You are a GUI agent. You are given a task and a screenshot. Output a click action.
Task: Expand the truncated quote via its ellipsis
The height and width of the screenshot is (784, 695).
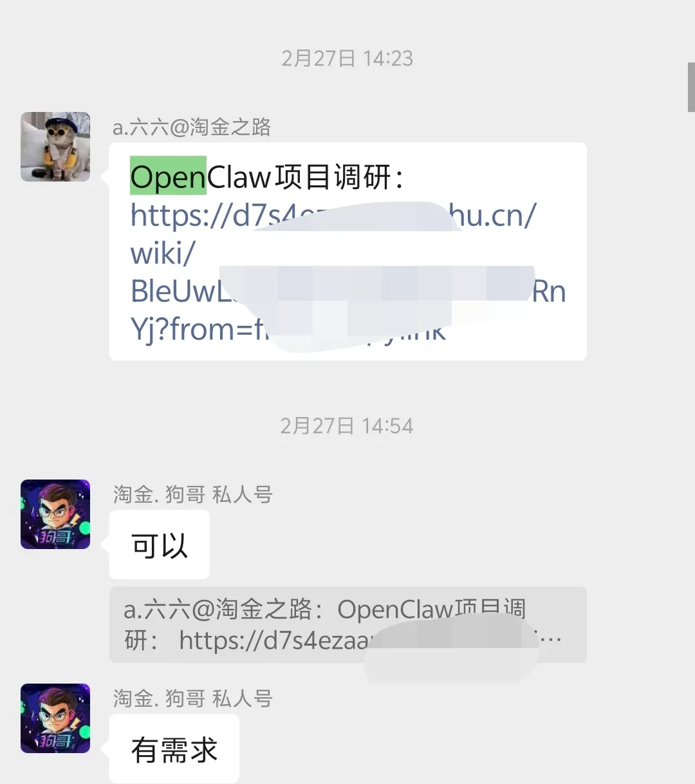(550, 640)
